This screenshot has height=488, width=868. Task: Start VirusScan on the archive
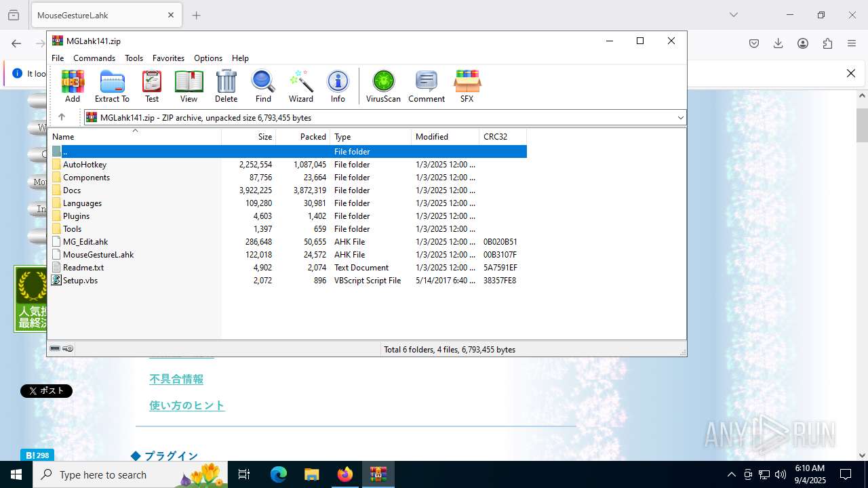click(383, 86)
